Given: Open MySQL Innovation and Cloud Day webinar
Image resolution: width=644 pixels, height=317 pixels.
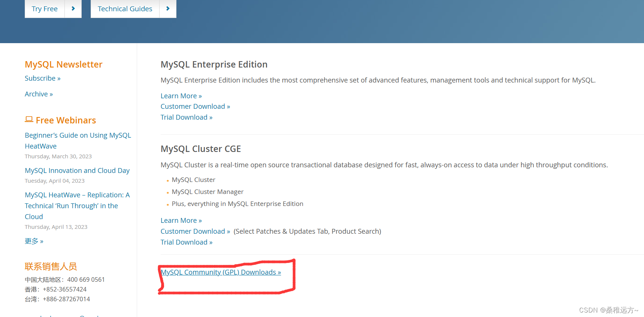Looking at the screenshot, I should click(77, 170).
